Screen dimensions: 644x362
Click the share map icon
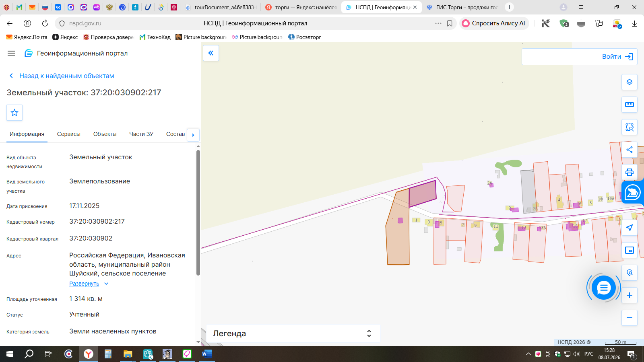click(630, 150)
